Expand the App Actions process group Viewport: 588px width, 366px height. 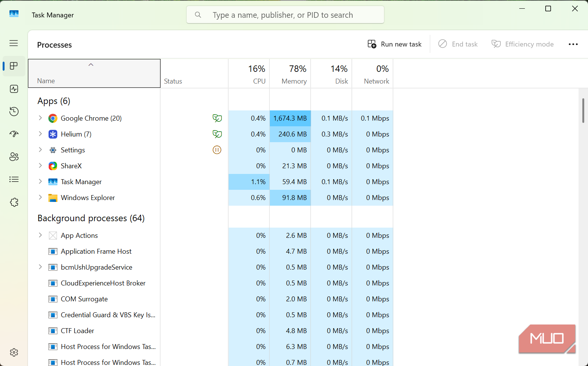40,235
